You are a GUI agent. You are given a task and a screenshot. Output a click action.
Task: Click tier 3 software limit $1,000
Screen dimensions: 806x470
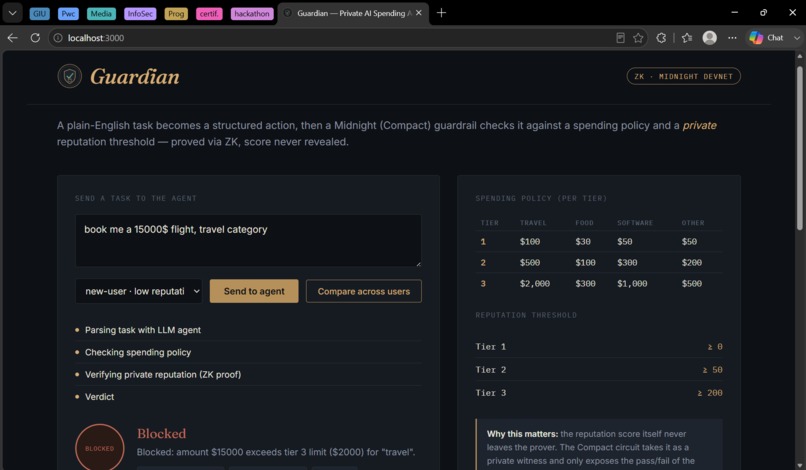click(632, 284)
